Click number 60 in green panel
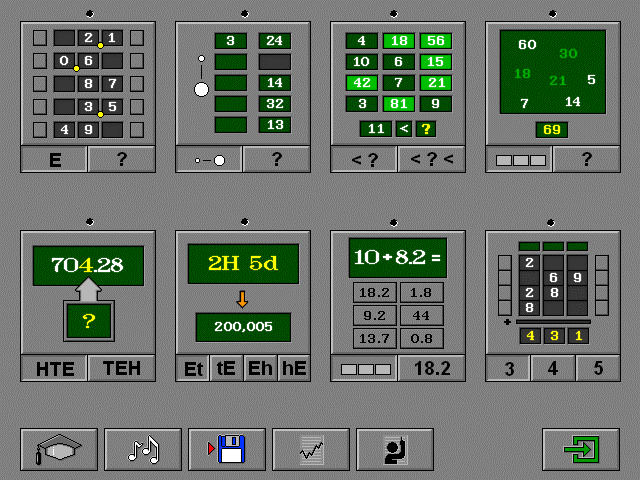 coord(527,44)
